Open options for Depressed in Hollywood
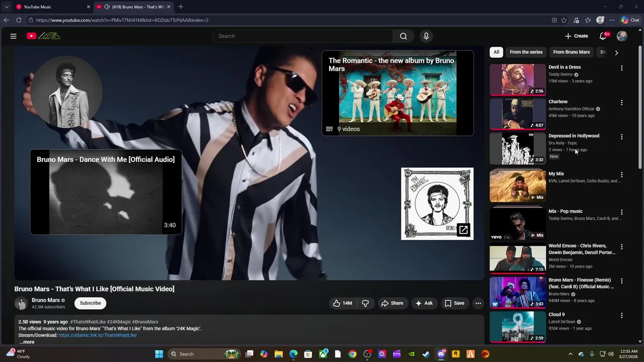644x362 pixels. pyautogui.click(x=621, y=137)
